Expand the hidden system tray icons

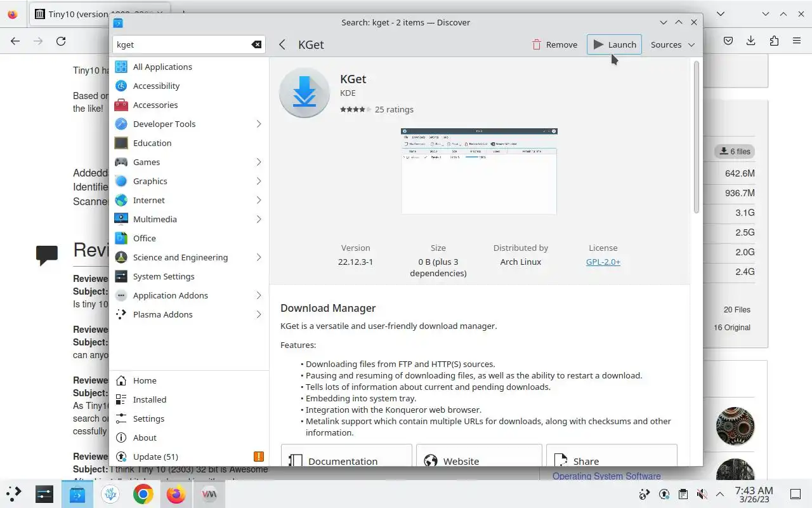click(x=720, y=494)
